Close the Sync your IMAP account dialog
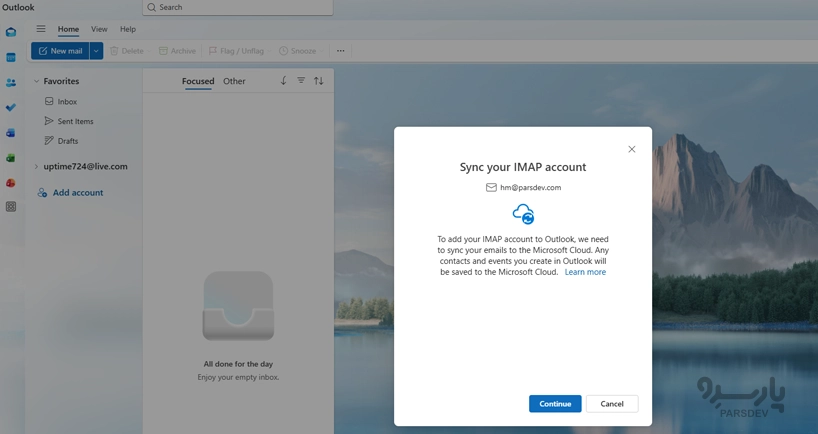This screenshot has width=818, height=434. pyautogui.click(x=631, y=149)
